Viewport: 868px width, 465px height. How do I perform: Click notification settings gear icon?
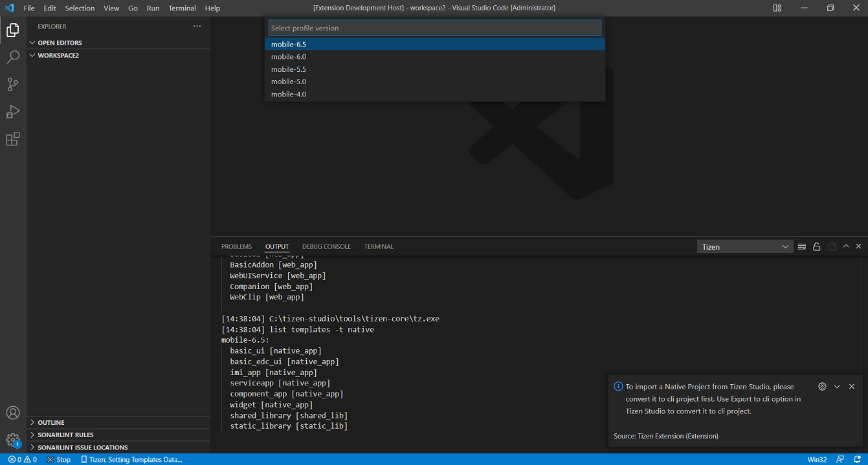point(822,387)
